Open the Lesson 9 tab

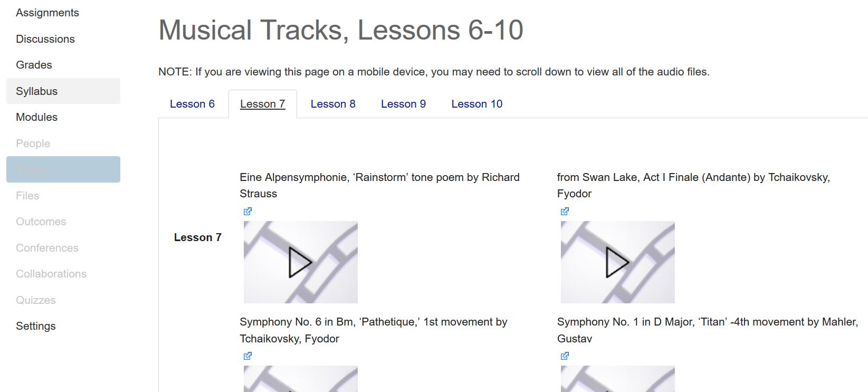pos(404,103)
